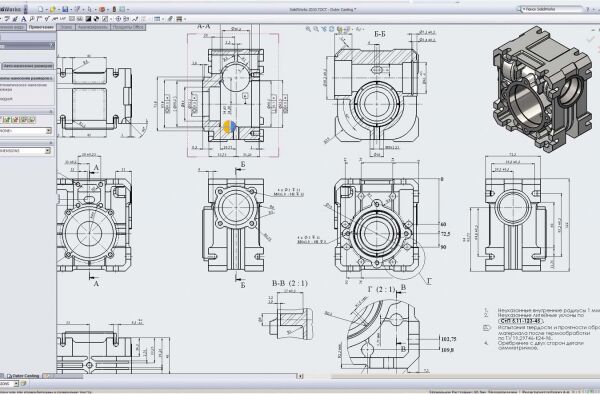
Task: Click the red Rebuild icon
Action: coord(102,9)
